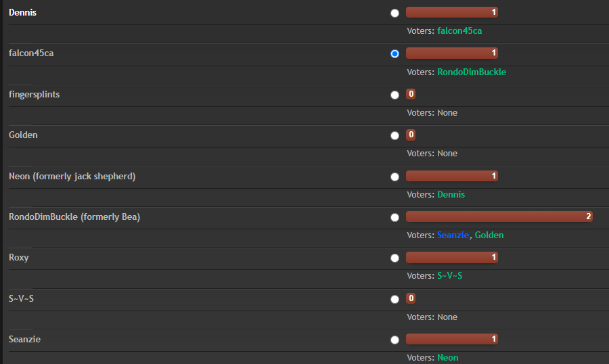Choose the fingersplints radio button
Viewport: 609px width, 364px height.
394,95
